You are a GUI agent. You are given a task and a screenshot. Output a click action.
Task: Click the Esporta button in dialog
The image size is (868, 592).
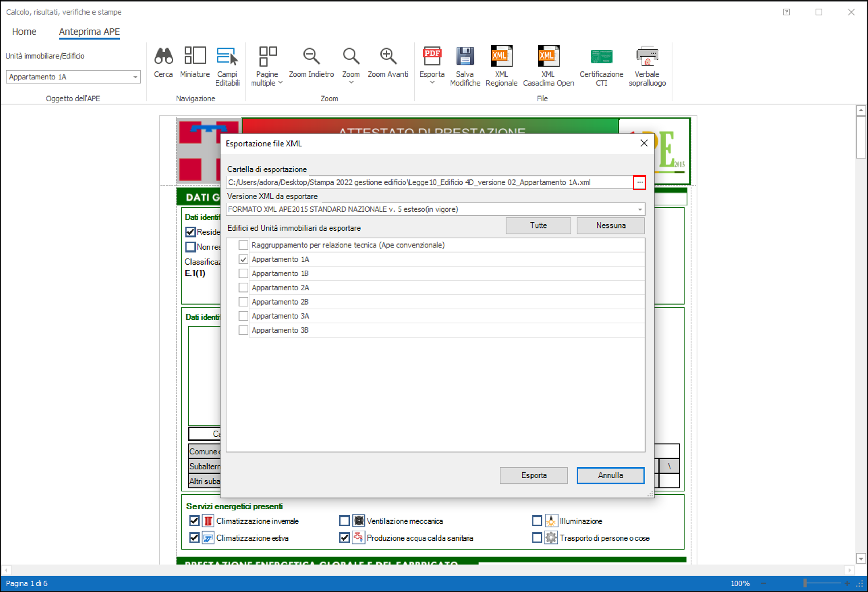(533, 475)
